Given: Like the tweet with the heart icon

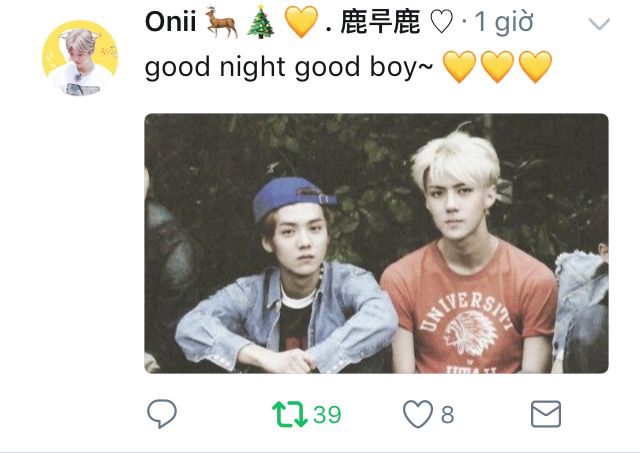Looking at the screenshot, I should [418, 414].
